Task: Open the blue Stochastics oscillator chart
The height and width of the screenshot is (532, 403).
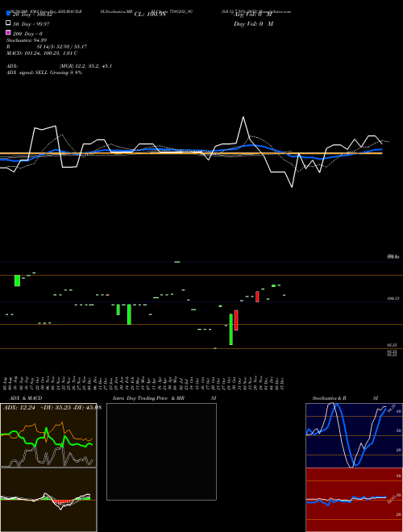Action: pyautogui.click(x=354, y=435)
